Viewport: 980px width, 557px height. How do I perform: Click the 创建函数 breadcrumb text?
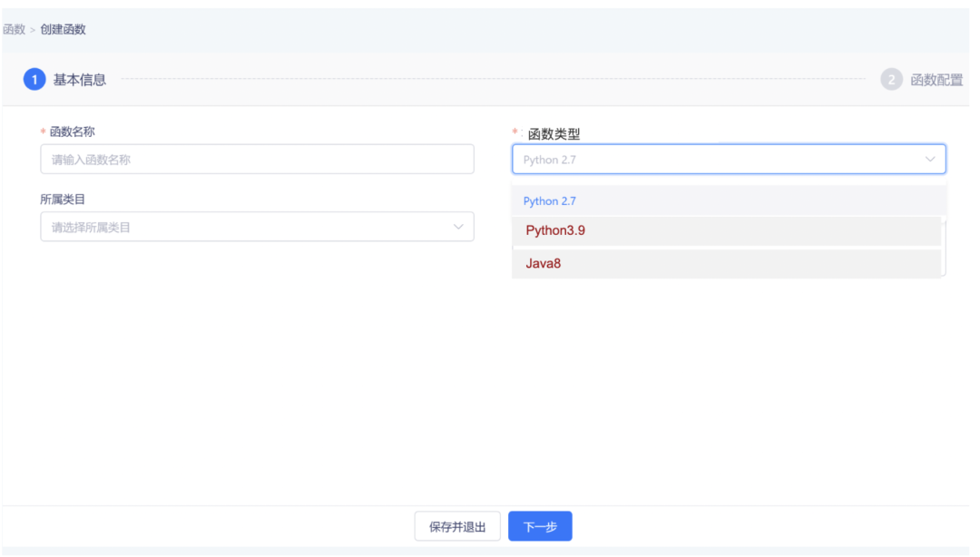(64, 30)
